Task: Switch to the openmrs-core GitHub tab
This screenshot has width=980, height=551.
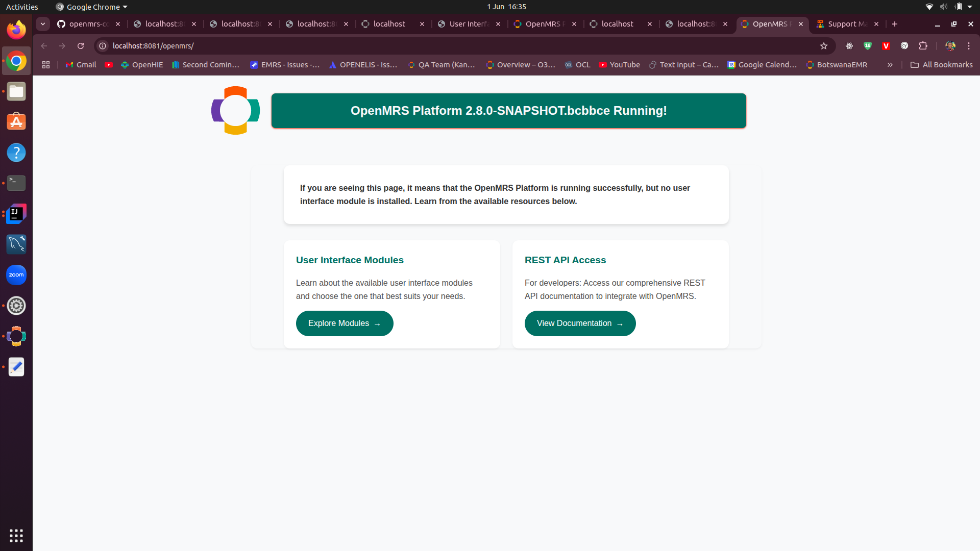Action: tap(89, 24)
